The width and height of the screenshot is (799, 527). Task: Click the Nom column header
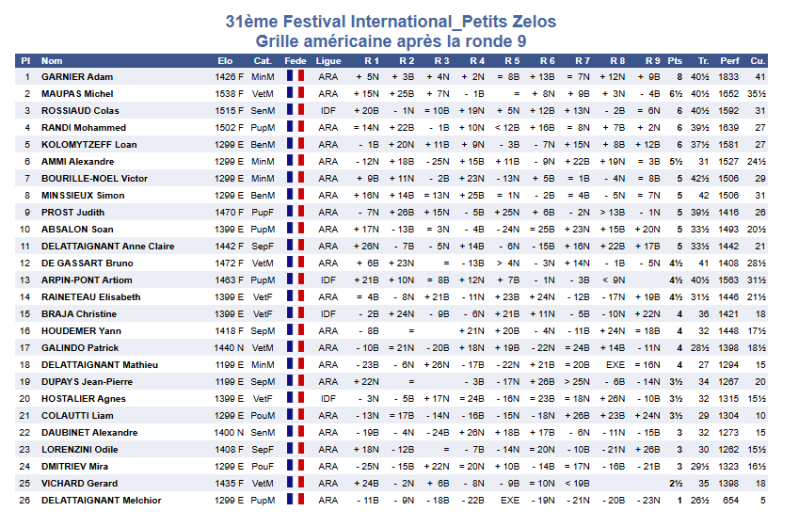pos(51,60)
